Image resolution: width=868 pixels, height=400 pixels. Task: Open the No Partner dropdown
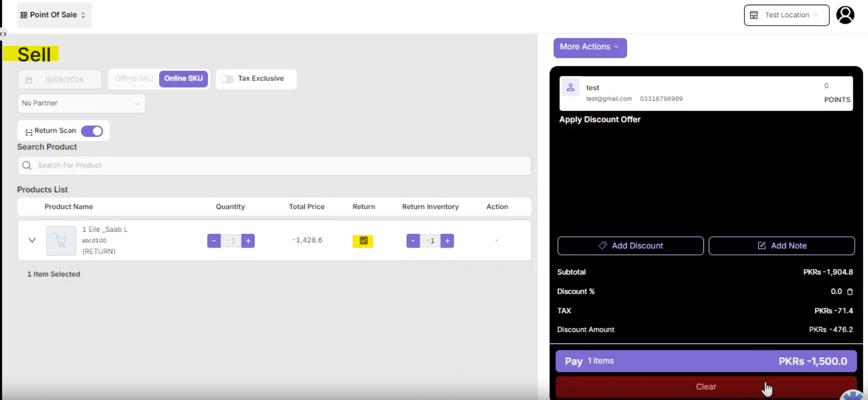tap(81, 103)
